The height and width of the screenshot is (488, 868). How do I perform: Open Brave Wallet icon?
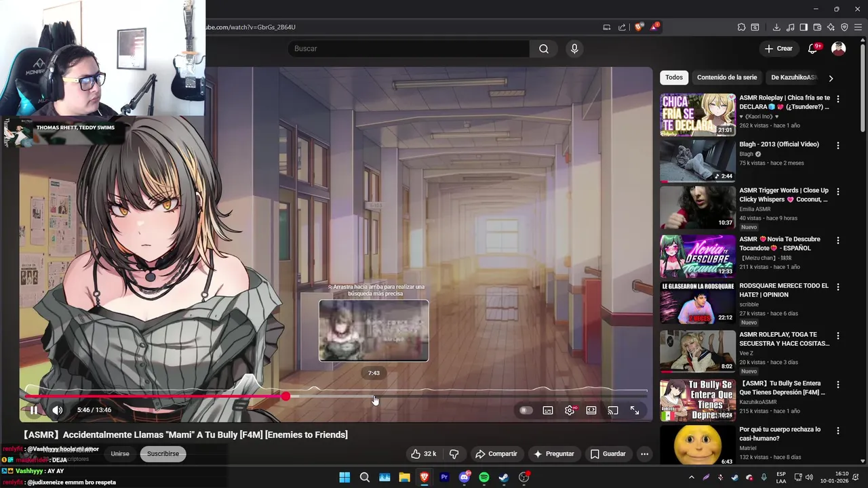817,27
